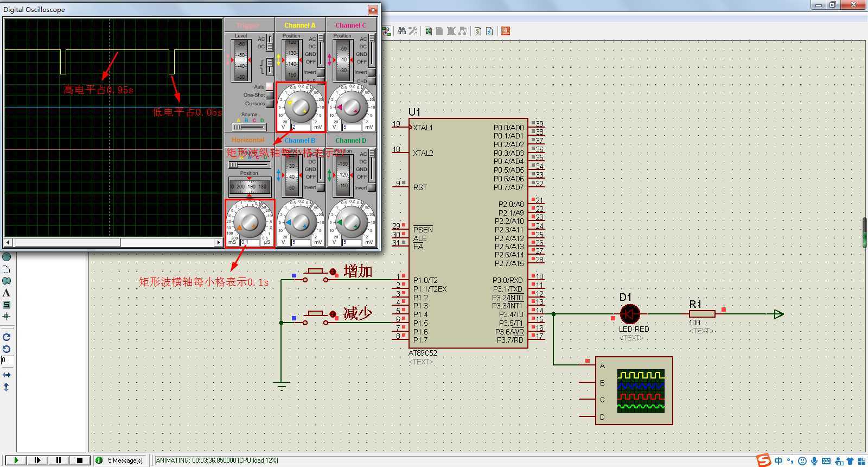Select the R1 resistor component
Image resolution: width=868 pixels, height=467 pixels.
pos(702,314)
